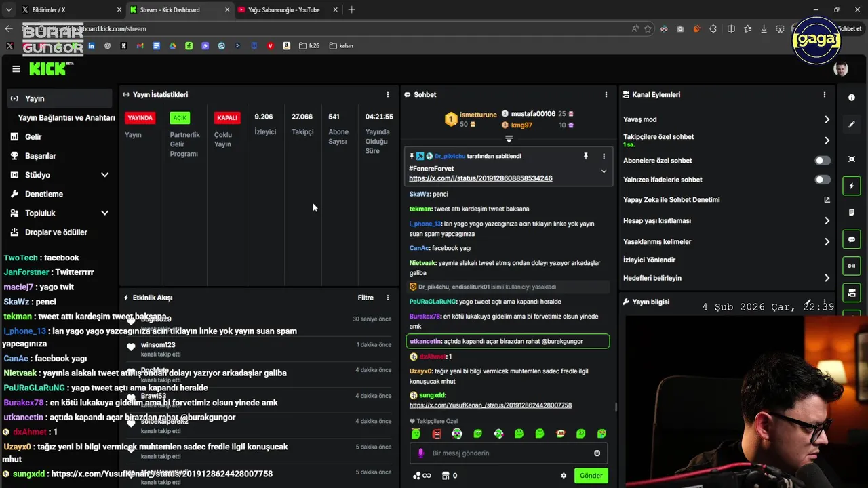
Task: Toggle Yalnızca ifadelerle sohbet switch
Action: (822, 180)
